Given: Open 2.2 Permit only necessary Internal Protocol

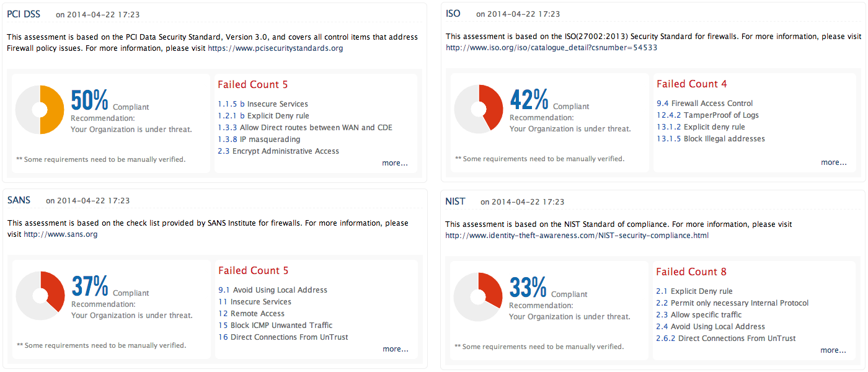Looking at the screenshot, I should point(732,303).
